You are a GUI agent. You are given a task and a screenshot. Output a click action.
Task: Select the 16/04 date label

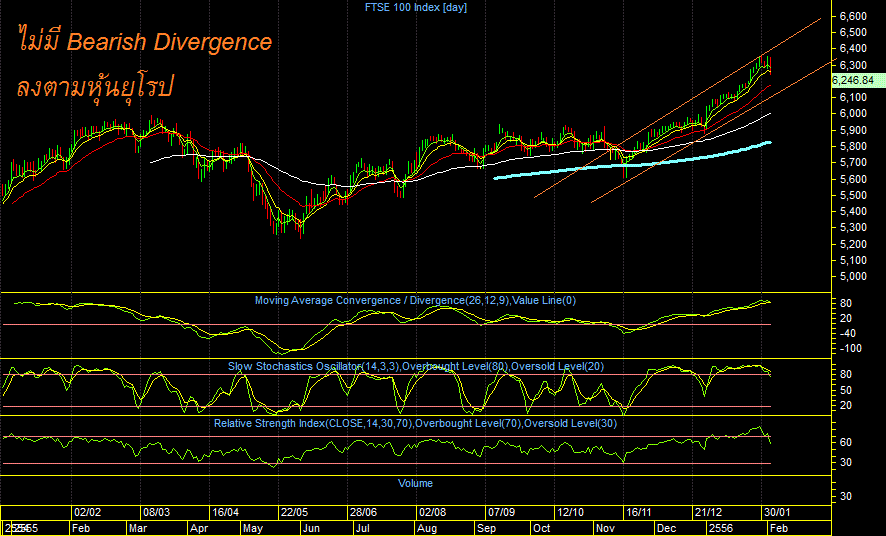pyautogui.click(x=225, y=513)
